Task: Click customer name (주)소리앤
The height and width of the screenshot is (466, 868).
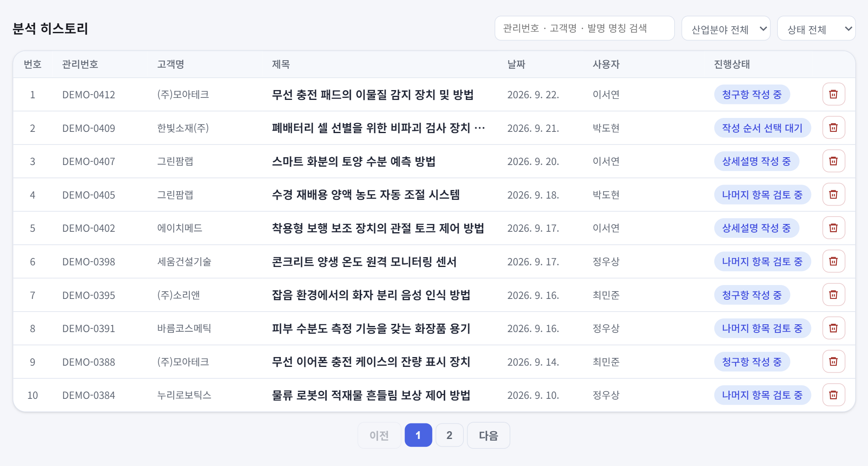Action: 178,295
